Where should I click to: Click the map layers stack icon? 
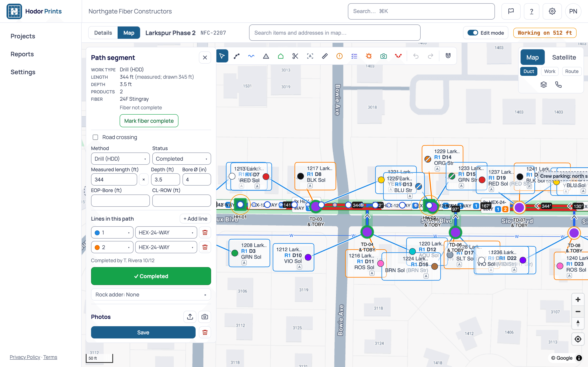pyautogui.click(x=543, y=84)
